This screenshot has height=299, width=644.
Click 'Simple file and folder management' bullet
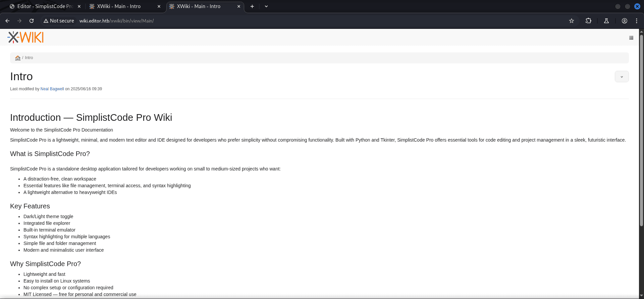[60, 243]
